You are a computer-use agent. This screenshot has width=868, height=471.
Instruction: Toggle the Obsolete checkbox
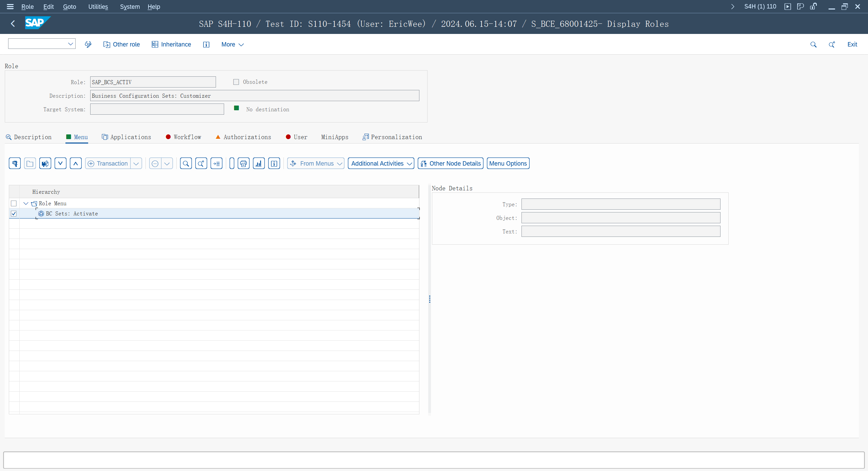(236, 82)
